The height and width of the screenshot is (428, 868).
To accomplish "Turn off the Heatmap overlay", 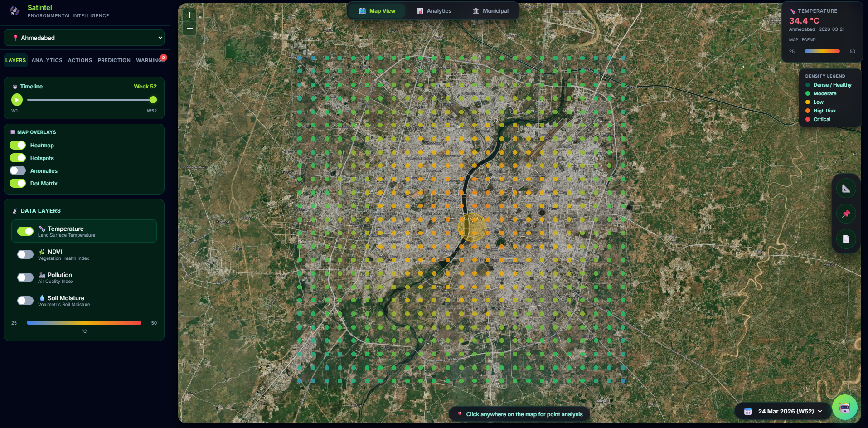I will 18,145.
